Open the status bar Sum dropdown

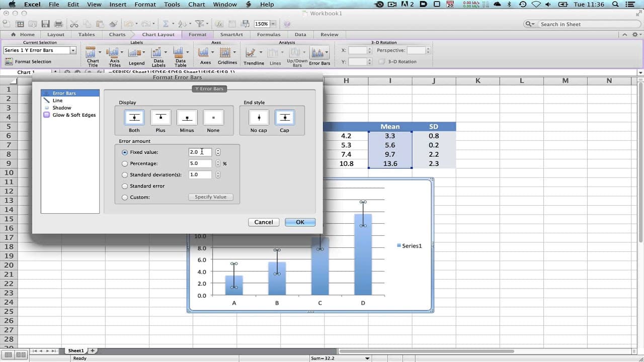pyautogui.click(x=367, y=358)
